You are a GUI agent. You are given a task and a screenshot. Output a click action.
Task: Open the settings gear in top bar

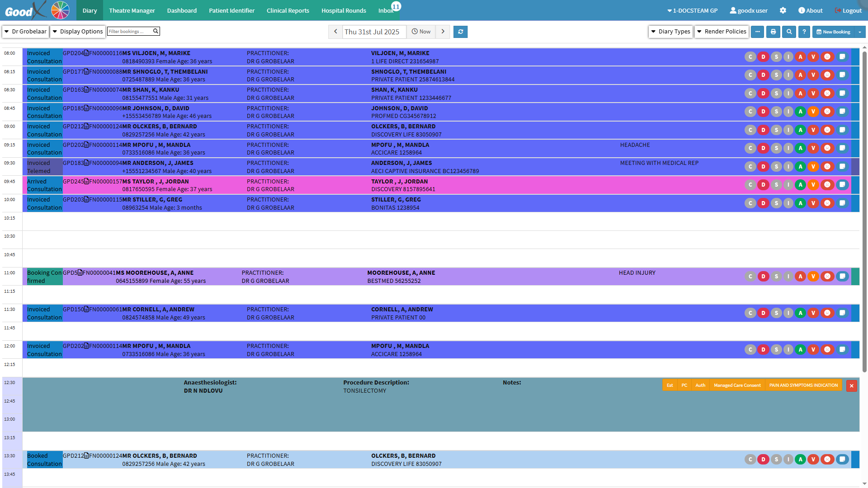(x=783, y=10)
